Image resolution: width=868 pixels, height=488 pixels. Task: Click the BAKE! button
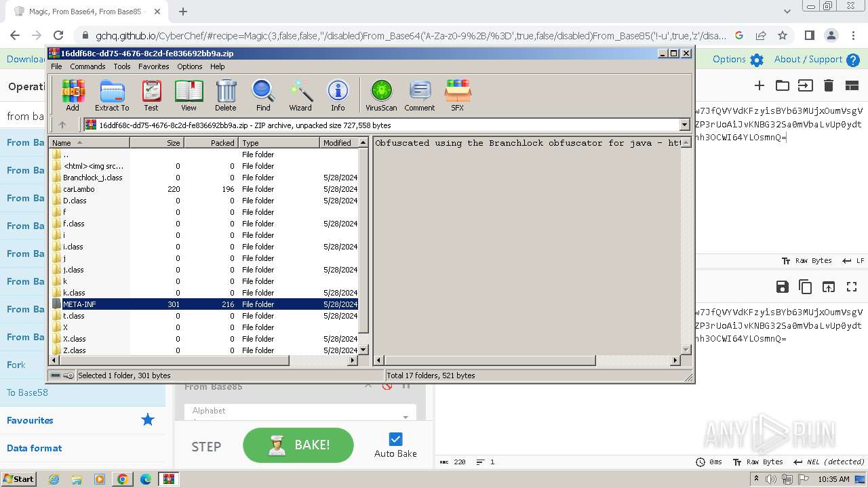(x=298, y=445)
